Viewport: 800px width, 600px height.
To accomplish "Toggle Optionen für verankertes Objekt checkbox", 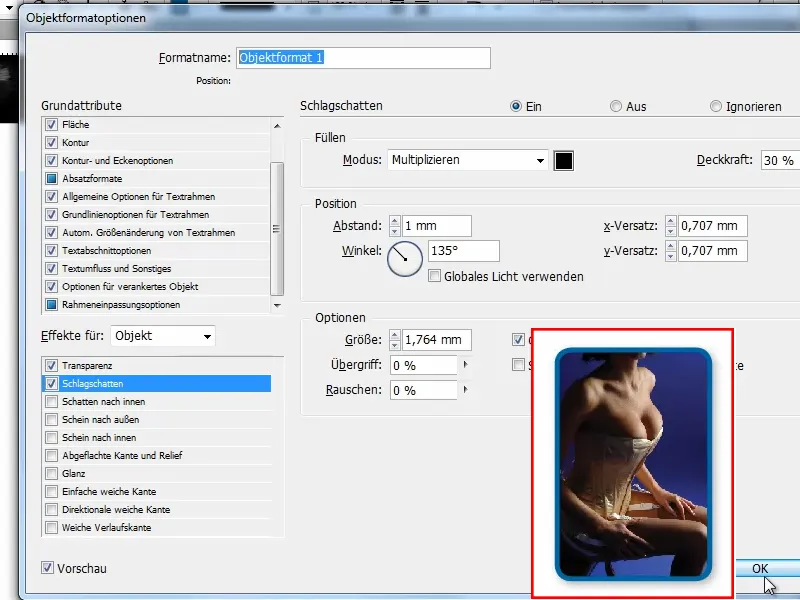I will 51,287.
